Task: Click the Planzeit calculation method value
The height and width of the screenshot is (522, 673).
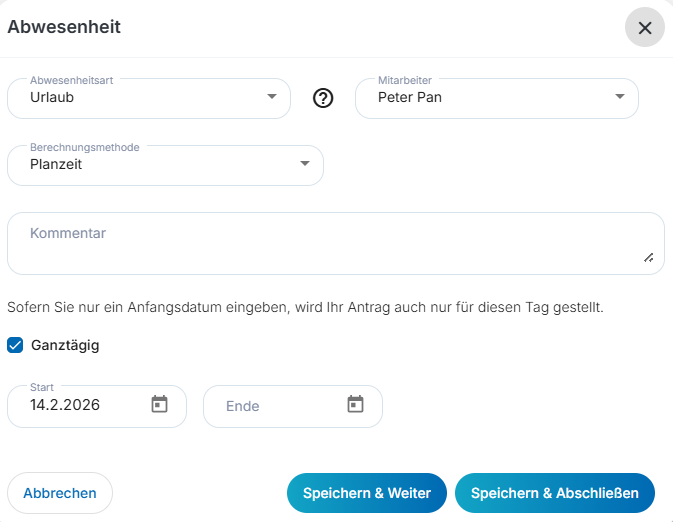Action: tap(56, 164)
